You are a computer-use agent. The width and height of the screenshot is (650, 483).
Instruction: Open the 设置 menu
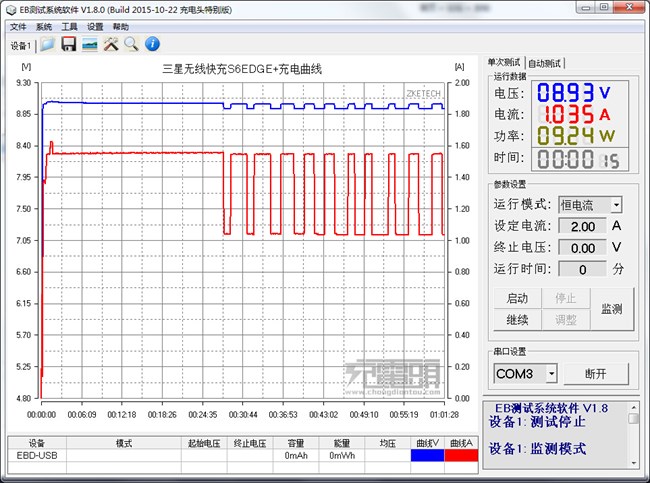pos(95,27)
